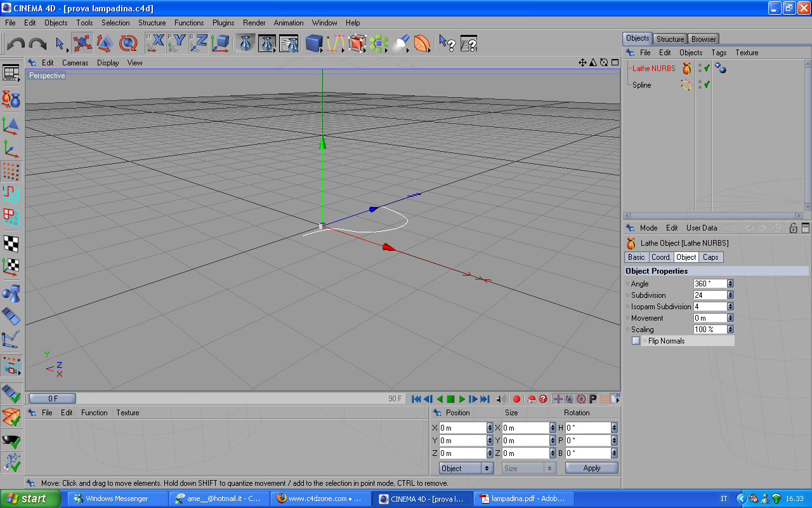Click the Add Cube primitive icon

point(313,43)
